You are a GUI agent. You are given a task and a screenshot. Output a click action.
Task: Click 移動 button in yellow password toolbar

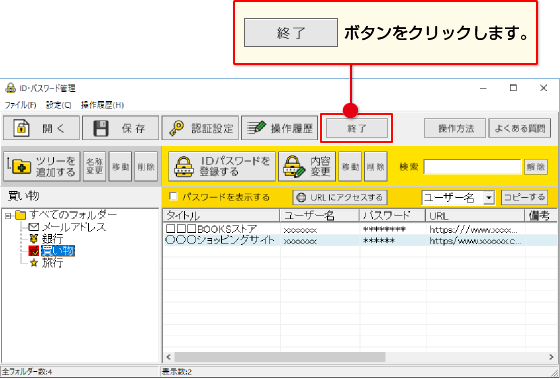tap(350, 166)
